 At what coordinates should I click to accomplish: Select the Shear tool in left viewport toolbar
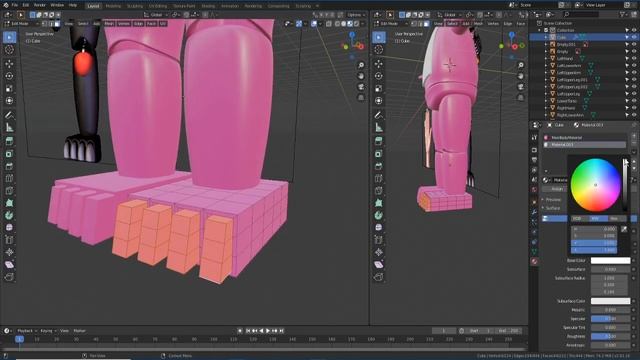[9, 264]
